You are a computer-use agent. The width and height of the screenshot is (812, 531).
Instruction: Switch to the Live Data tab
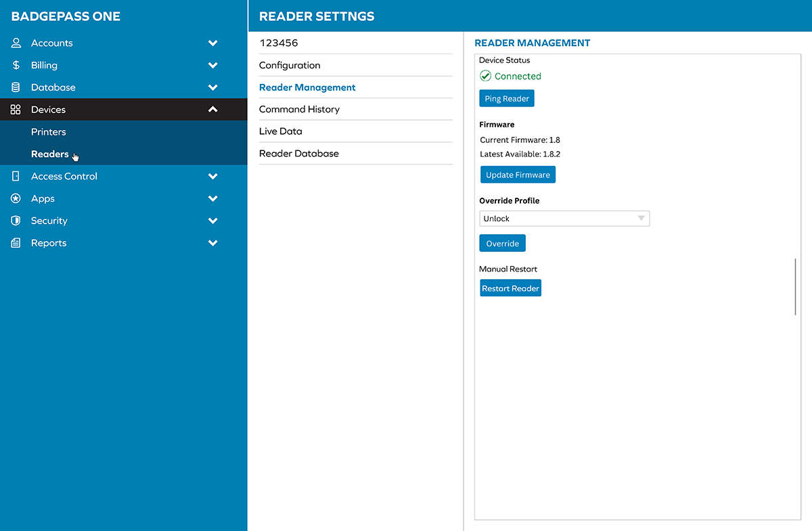280,131
